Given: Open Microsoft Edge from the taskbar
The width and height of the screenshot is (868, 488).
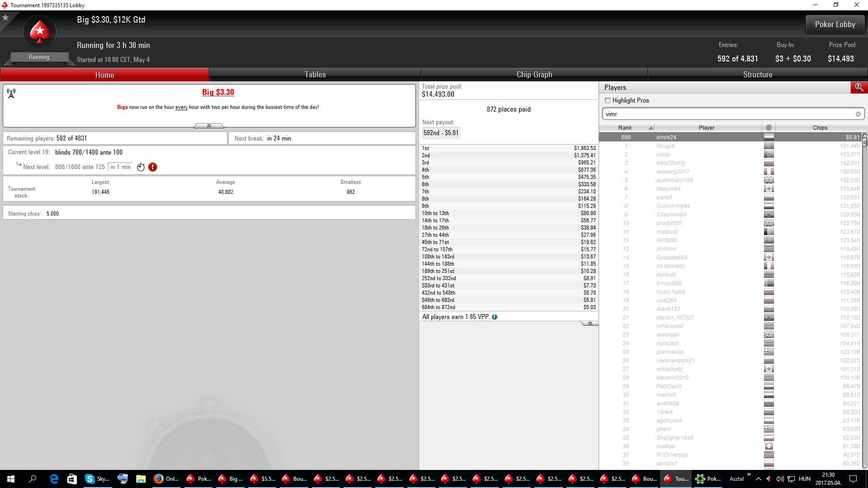Looking at the screenshot, I should point(54,479).
